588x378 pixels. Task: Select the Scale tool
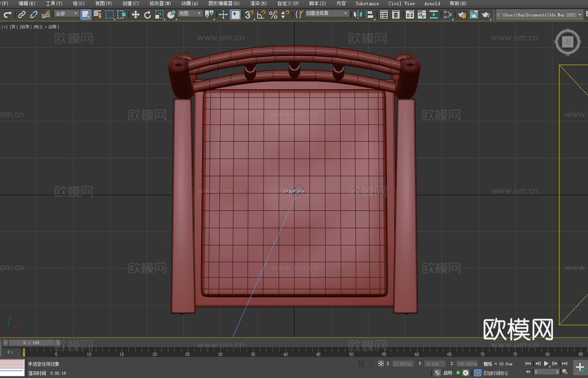coord(159,14)
